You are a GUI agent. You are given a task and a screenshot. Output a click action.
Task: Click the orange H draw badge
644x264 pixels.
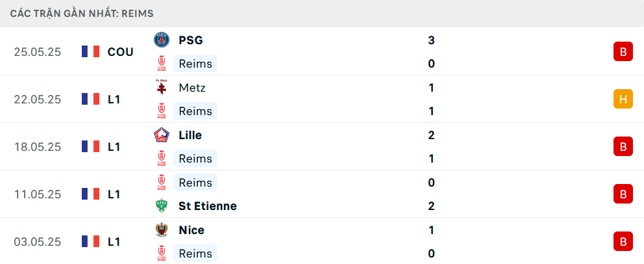tap(623, 99)
